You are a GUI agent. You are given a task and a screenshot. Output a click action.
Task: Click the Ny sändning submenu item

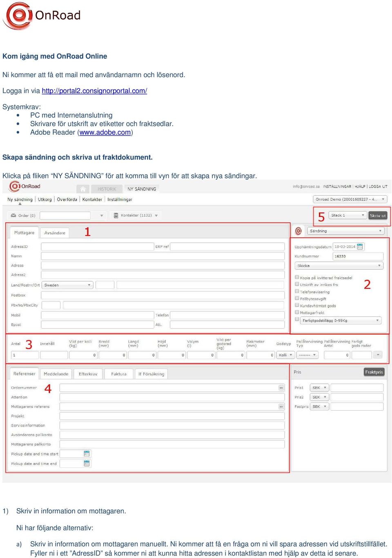(20, 199)
